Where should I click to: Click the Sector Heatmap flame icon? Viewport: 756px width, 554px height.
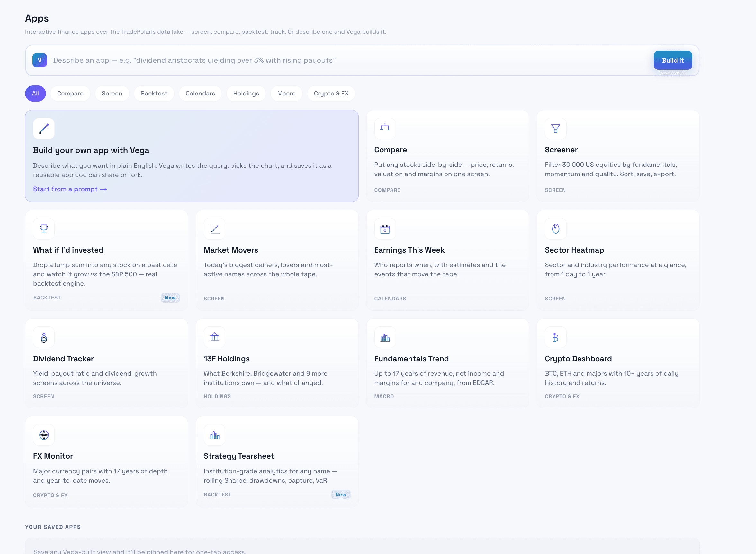(556, 229)
